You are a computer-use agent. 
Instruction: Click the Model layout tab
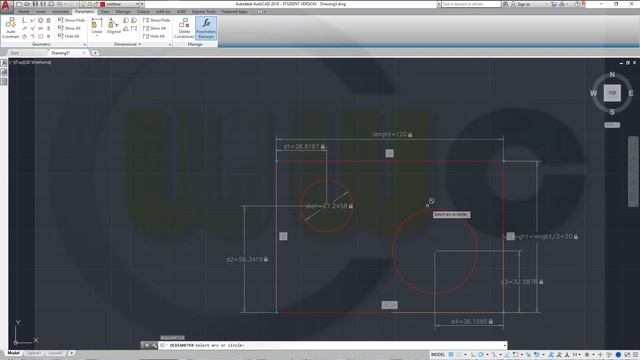click(13, 353)
